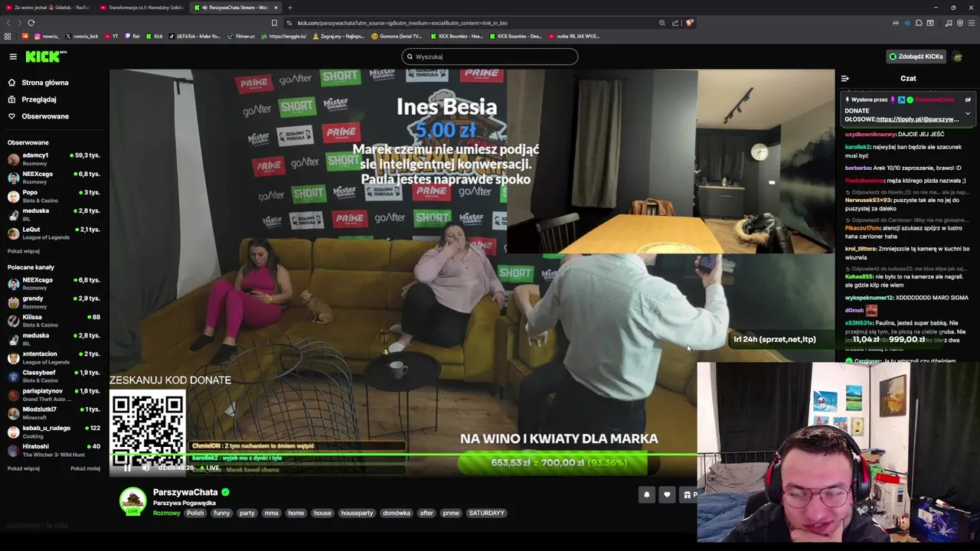Open the bookmarks apps grid icon
The image size is (980, 551).
click(8, 36)
